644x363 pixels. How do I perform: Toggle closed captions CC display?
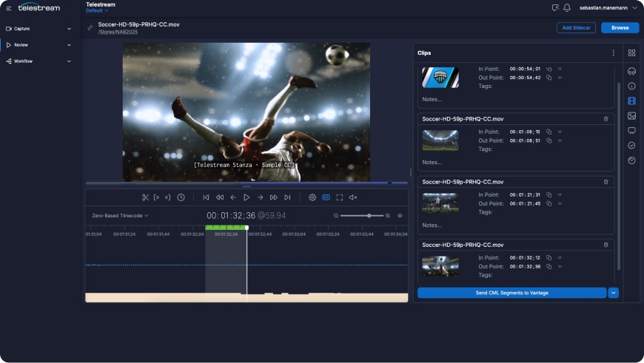coord(326,197)
